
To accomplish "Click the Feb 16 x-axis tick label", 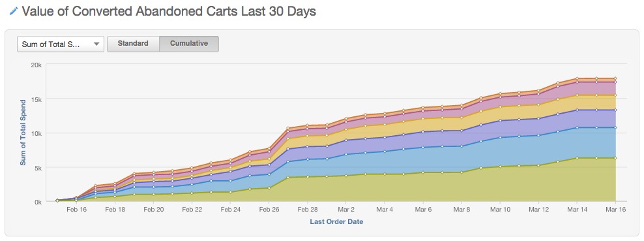I will click(76, 210).
